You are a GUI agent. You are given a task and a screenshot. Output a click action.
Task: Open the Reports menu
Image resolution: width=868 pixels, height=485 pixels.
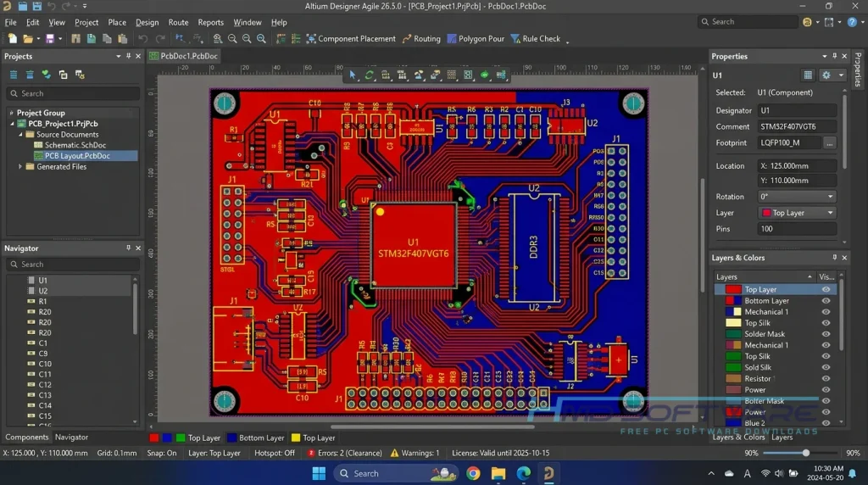[x=210, y=22]
